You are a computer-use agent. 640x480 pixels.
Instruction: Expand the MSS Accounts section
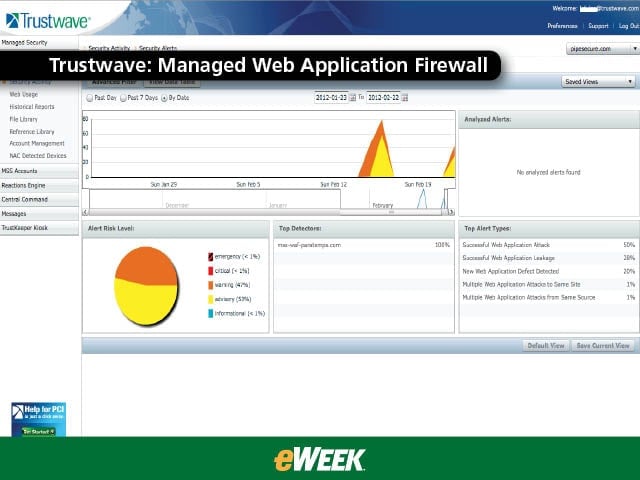pos(39,171)
